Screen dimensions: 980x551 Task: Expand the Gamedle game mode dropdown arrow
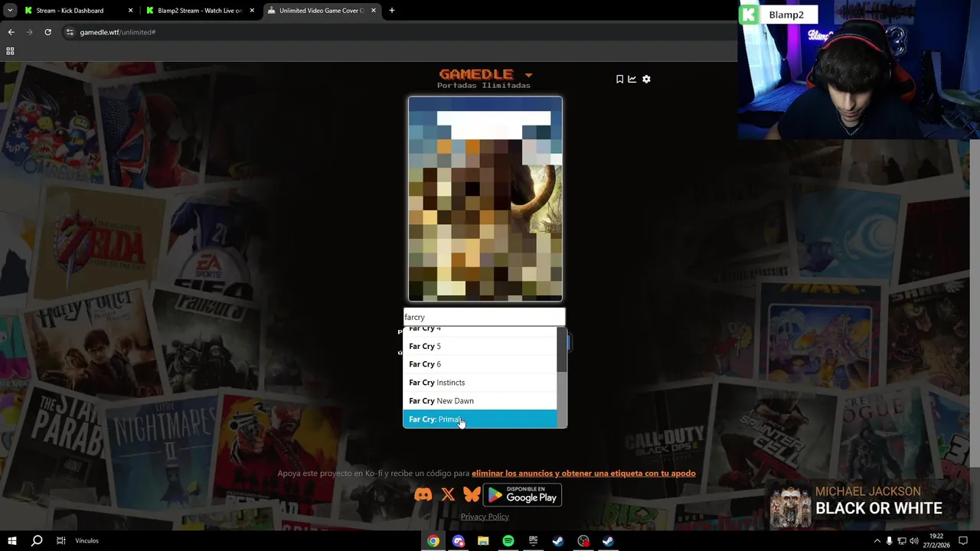click(528, 75)
